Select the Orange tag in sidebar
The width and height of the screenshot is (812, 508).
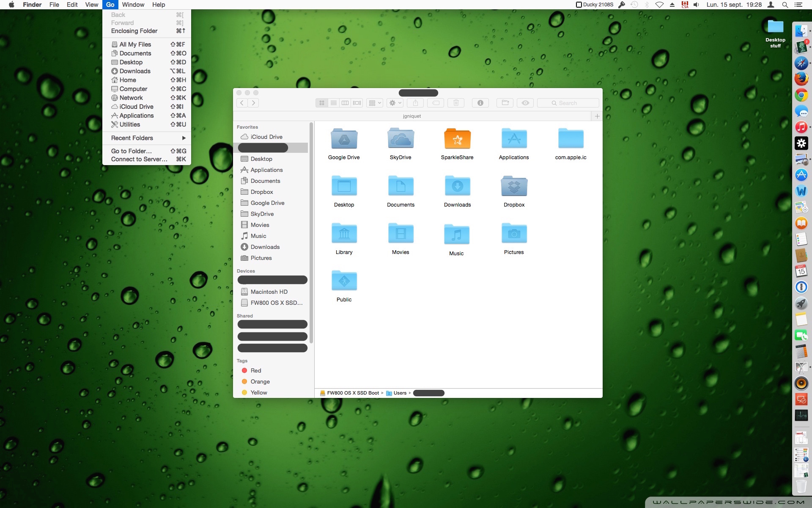click(x=260, y=381)
